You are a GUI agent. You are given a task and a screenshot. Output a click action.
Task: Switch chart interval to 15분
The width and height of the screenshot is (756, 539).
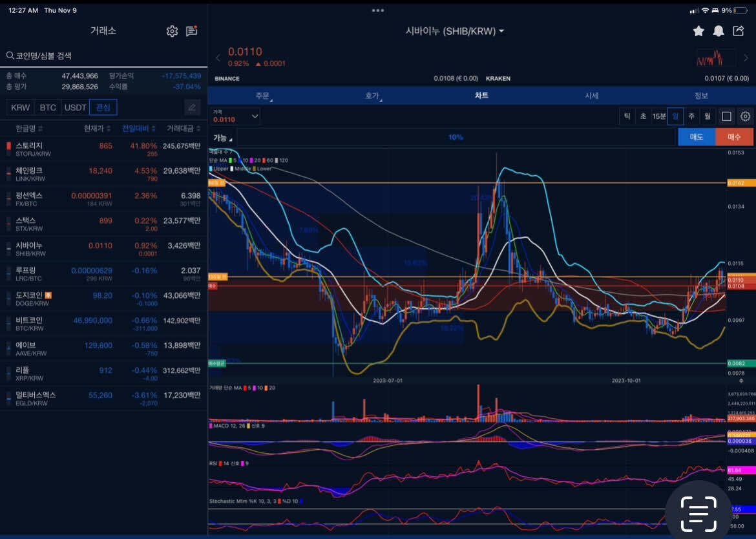pyautogui.click(x=659, y=116)
